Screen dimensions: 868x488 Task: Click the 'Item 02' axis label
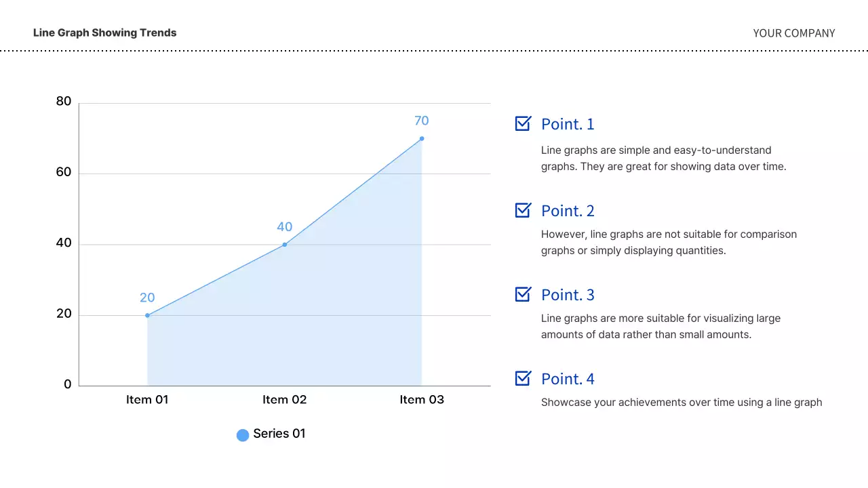285,400
